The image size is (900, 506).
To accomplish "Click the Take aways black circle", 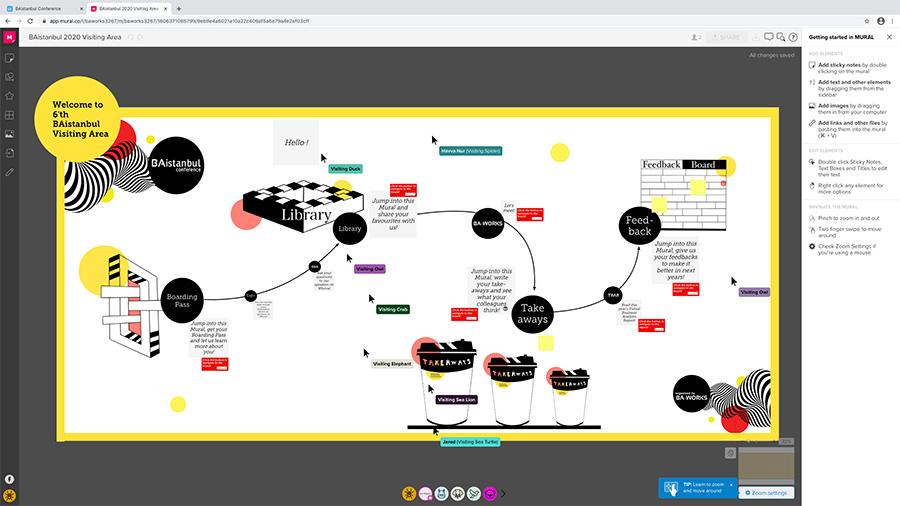I will pyautogui.click(x=533, y=314).
